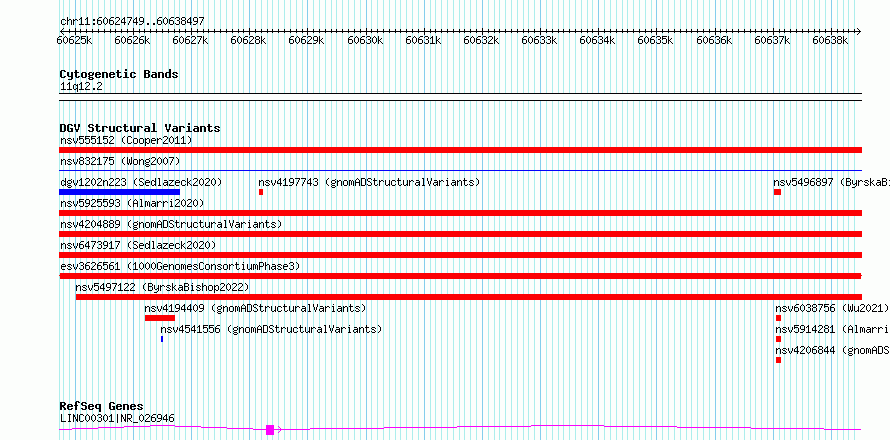Select the nsv832175 (Wong2007) variant label
The width and height of the screenshot is (890, 440).
coord(120,161)
